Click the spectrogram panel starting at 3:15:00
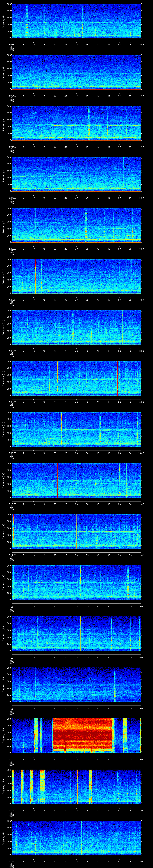The image size is (153, 868). [77, 736]
